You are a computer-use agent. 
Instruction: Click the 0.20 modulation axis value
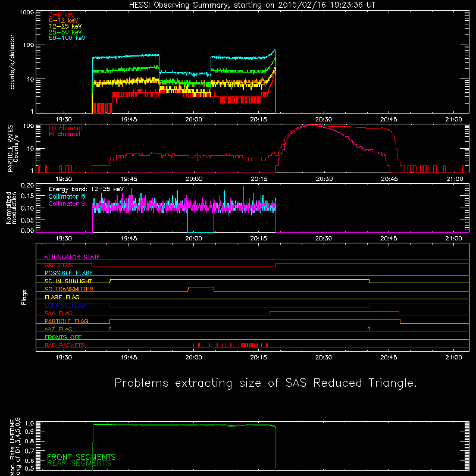click(27, 186)
